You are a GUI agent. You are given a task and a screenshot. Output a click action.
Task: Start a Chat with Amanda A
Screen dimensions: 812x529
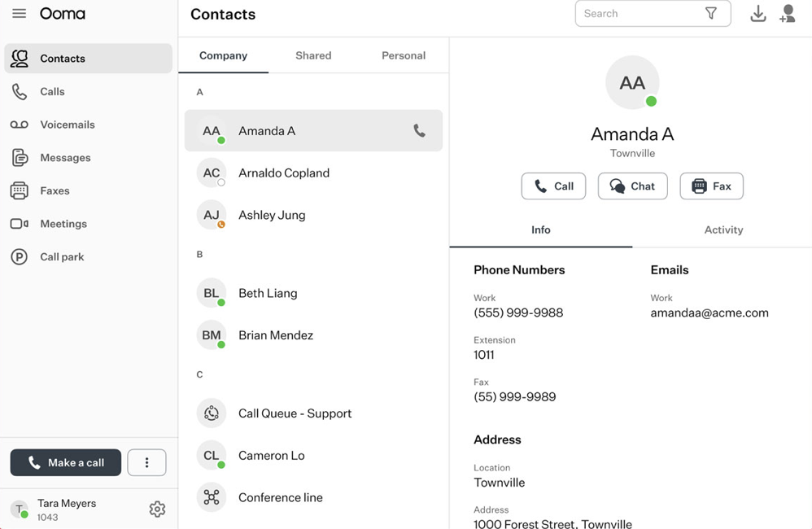point(632,186)
